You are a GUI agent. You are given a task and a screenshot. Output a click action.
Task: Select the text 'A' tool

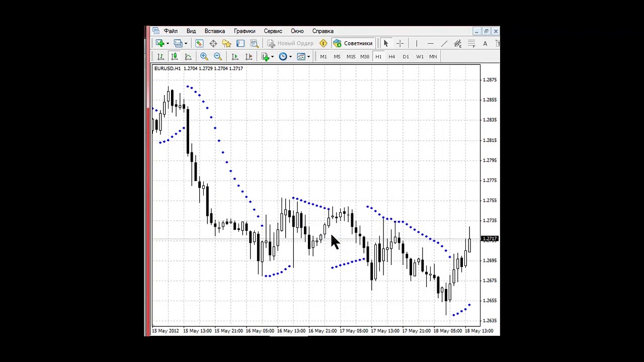pyautogui.click(x=485, y=44)
